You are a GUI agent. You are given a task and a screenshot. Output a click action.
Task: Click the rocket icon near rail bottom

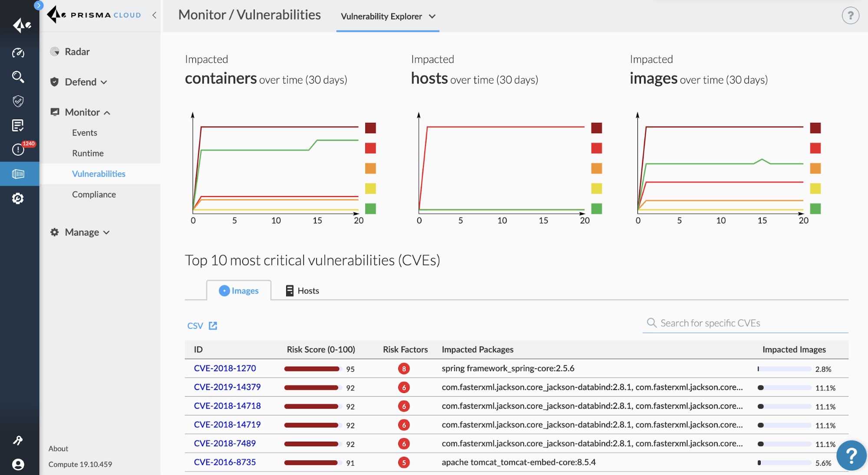point(18,440)
